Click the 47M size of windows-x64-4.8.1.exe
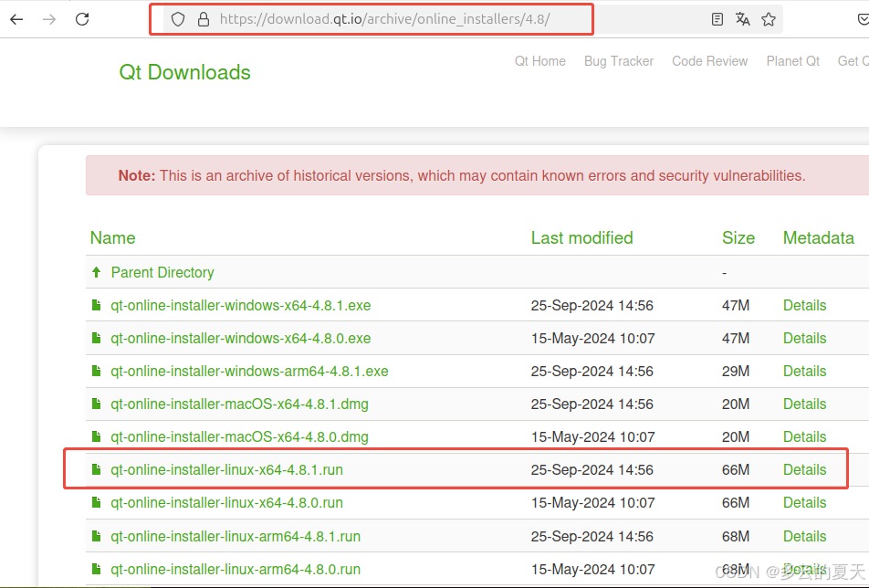This screenshot has width=869, height=588. tap(736, 305)
